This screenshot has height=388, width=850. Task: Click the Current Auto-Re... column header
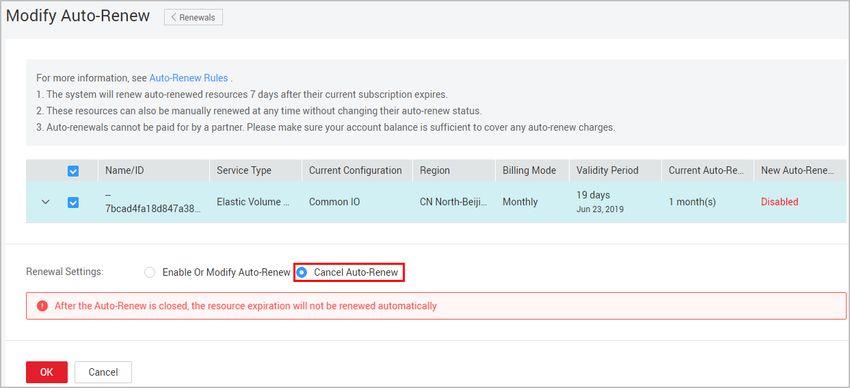pyautogui.click(x=706, y=170)
